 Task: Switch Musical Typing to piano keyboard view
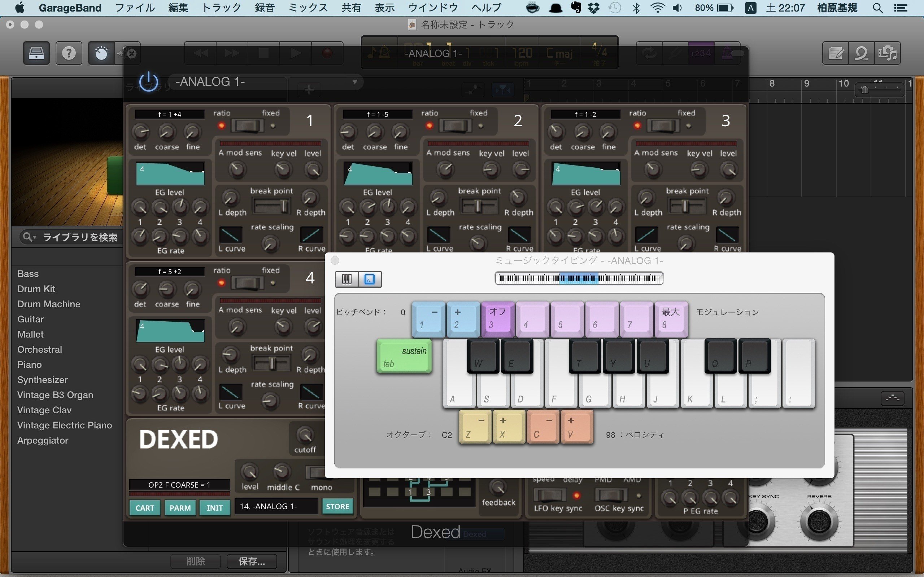point(347,279)
